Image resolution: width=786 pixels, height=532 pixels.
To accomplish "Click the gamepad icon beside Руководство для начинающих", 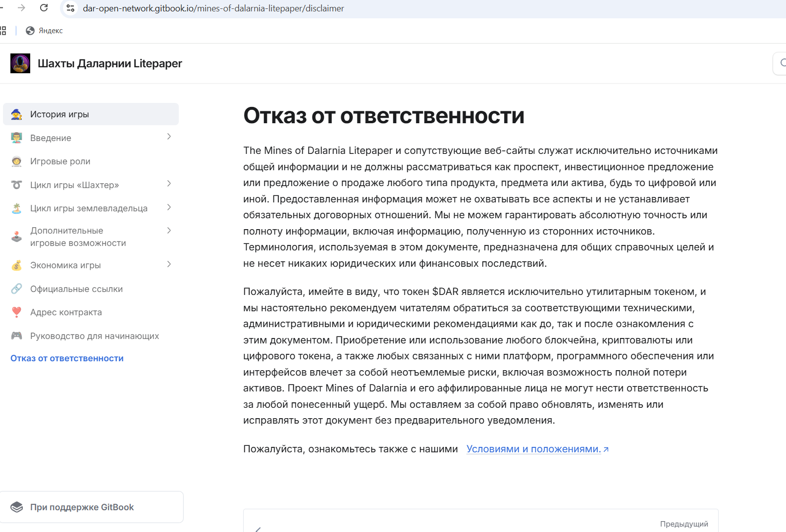I will coord(17,336).
